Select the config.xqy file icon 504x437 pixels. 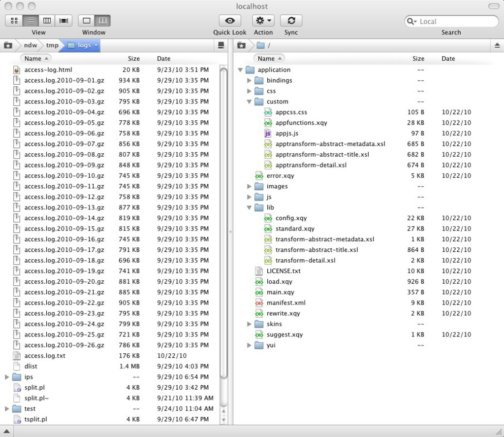point(268,218)
